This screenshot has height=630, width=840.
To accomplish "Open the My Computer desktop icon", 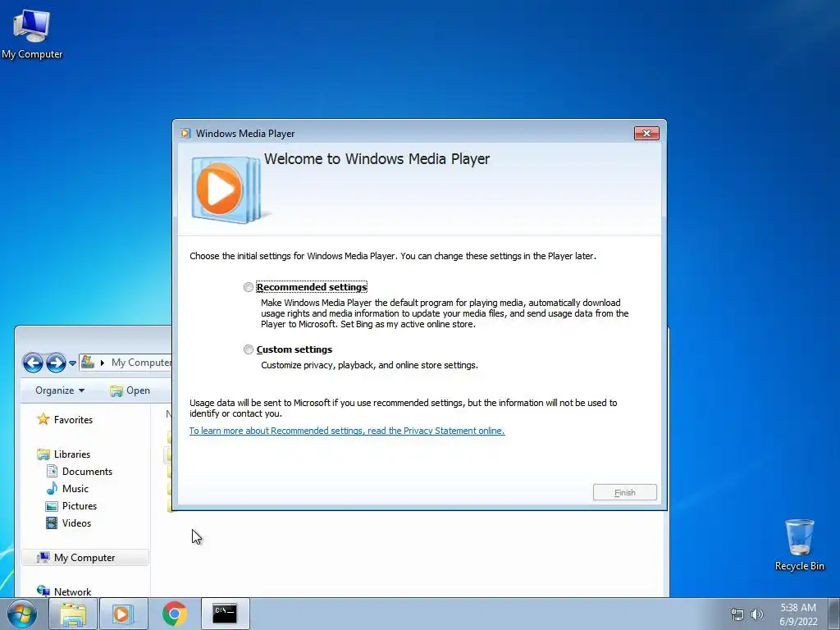I will tap(32, 34).
